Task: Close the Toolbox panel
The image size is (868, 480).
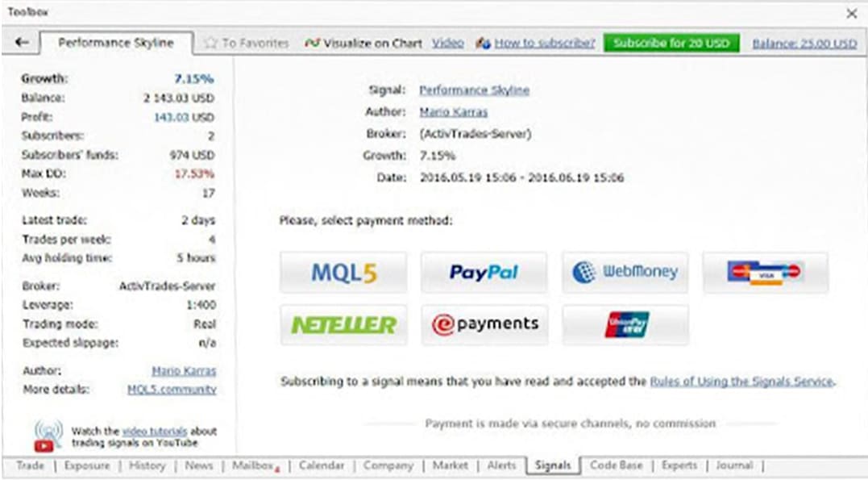Action: point(852,13)
